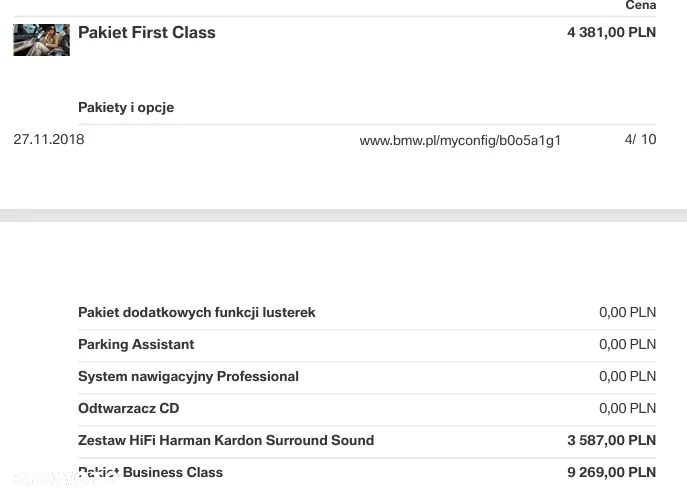Click the gray page separator bar
The image size is (687, 495).
tap(344, 216)
